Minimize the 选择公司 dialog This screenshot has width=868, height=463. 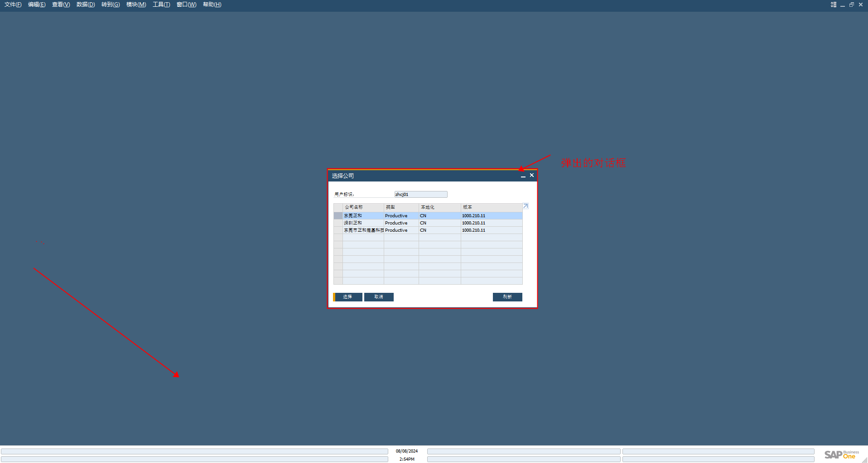pyautogui.click(x=523, y=176)
